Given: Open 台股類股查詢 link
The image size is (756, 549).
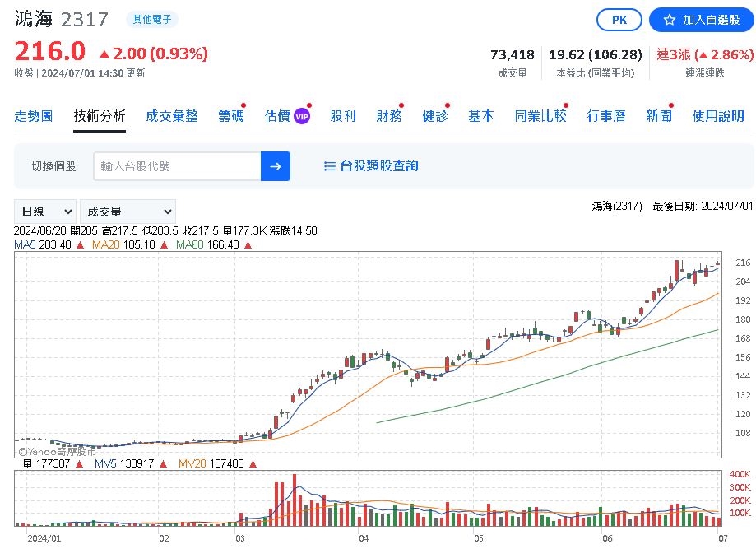Looking at the screenshot, I should 380,165.
